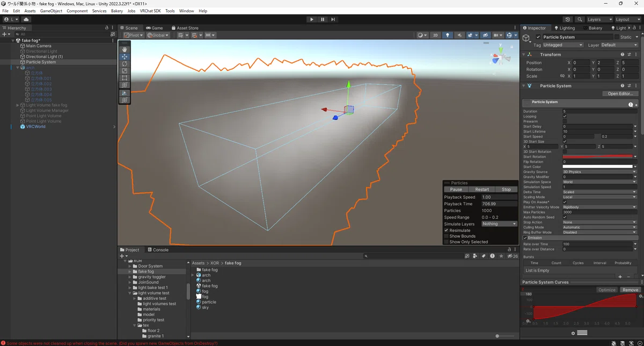Open the VRChat SDK menu
Image resolution: width=644 pixels, height=346 pixels.
click(150, 11)
